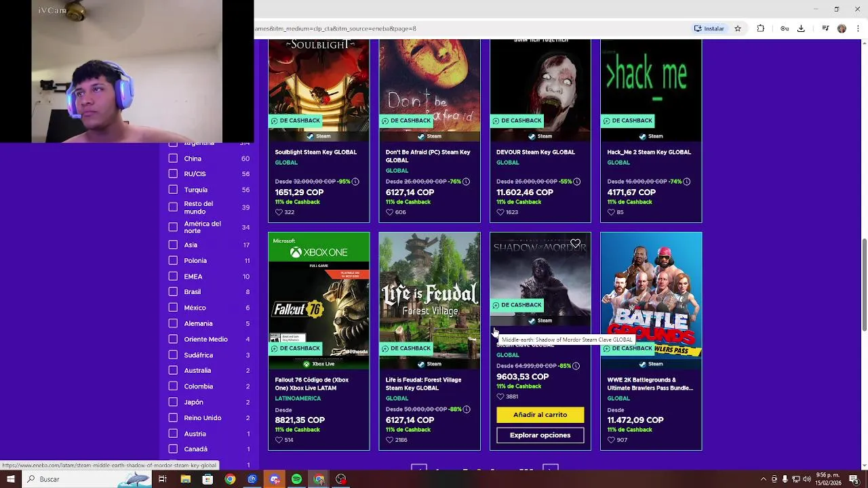Toggle the Reino Unido checkbox

(173, 418)
